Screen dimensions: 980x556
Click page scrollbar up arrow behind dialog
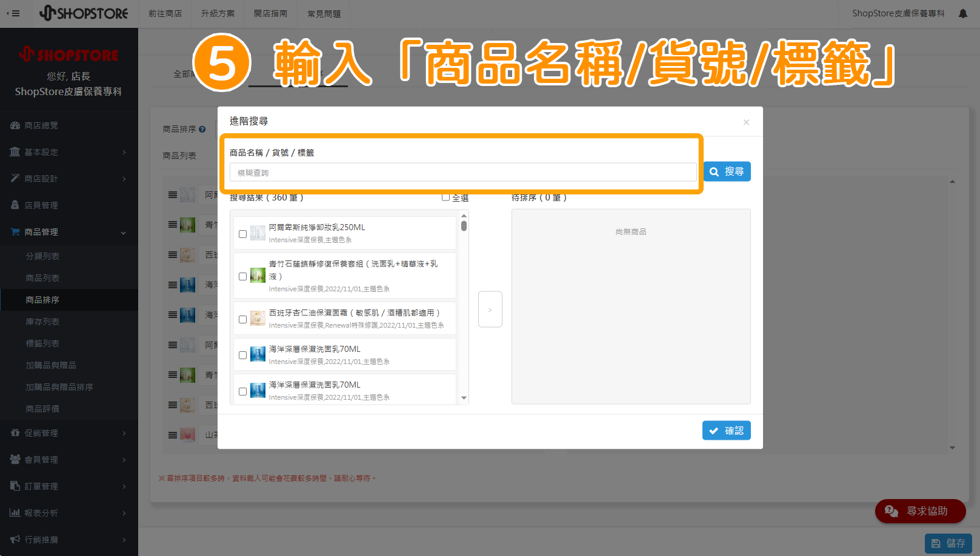point(952,182)
